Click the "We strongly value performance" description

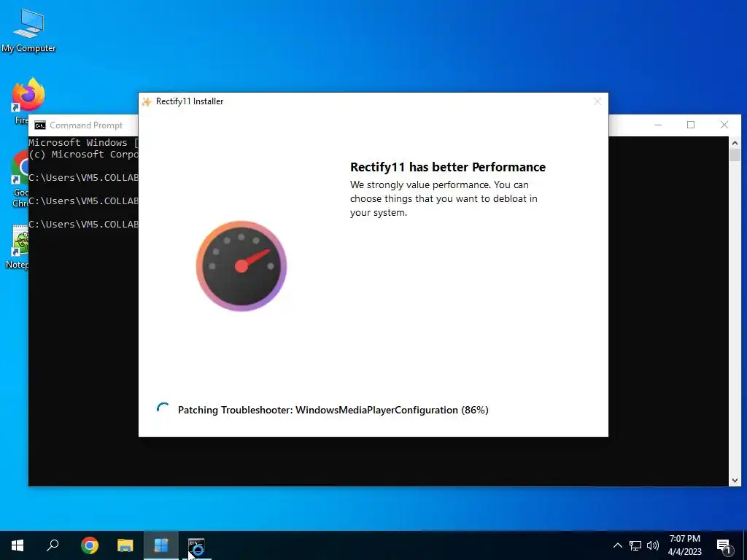tap(444, 198)
